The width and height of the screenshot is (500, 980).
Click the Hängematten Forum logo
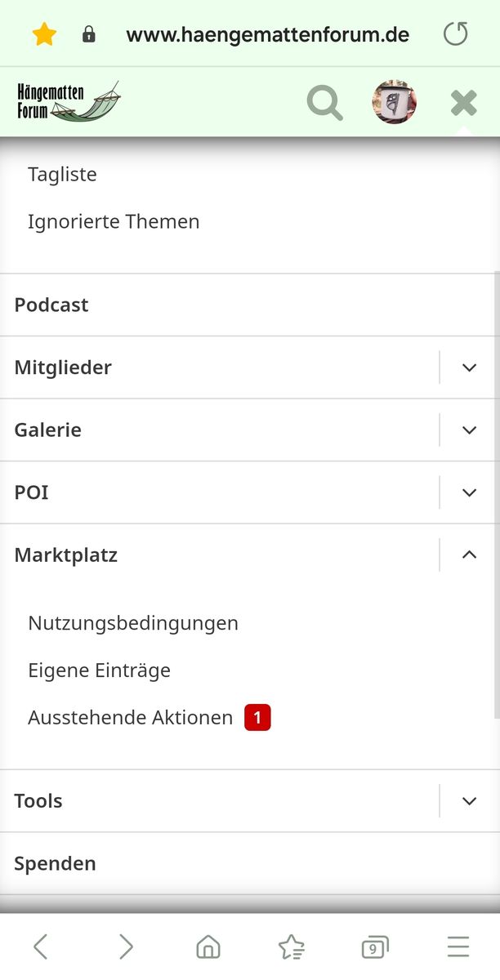(x=69, y=102)
